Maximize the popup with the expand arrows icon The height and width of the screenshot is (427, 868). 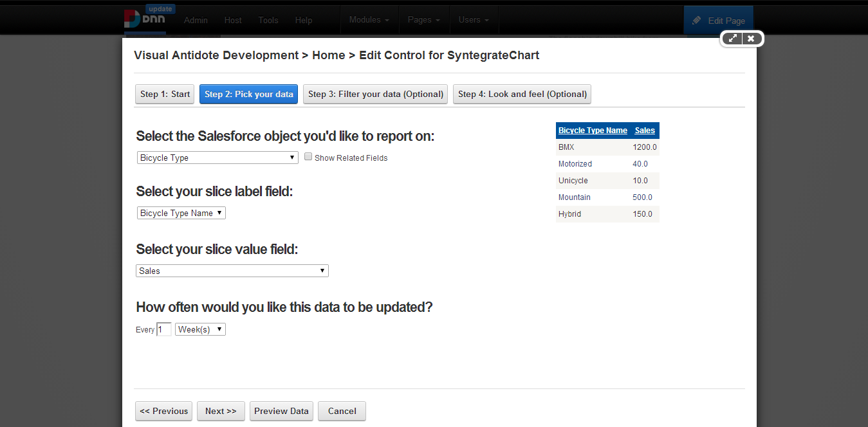pos(733,39)
